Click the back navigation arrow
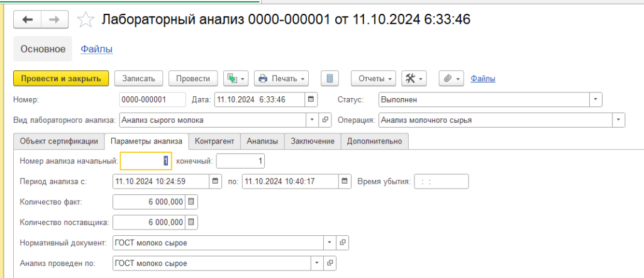644x278 pixels. click(x=28, y=20)
